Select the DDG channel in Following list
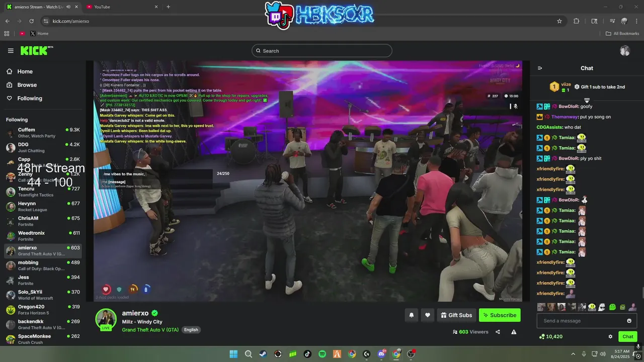 pyautogui.click(x=43, y=147)
